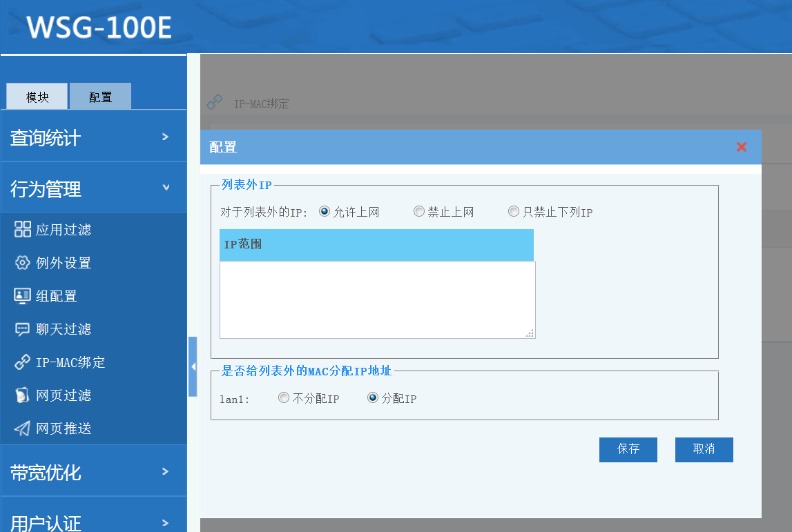792x532 pixels.
Task: Click the IP-MAC绑定 chain link icon
Action: tap(23, 362)
